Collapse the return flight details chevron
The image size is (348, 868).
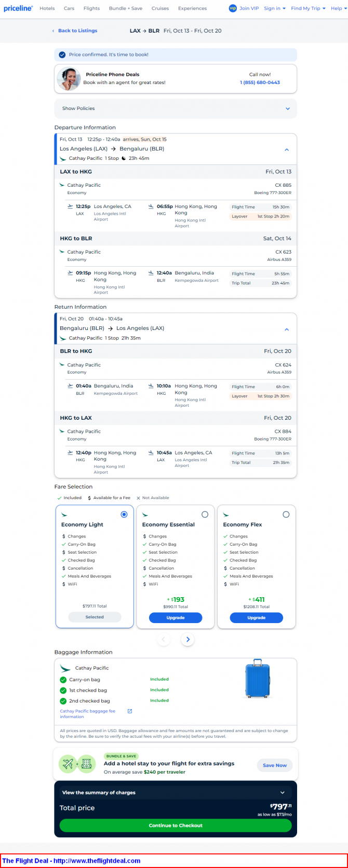coord(287,329)
